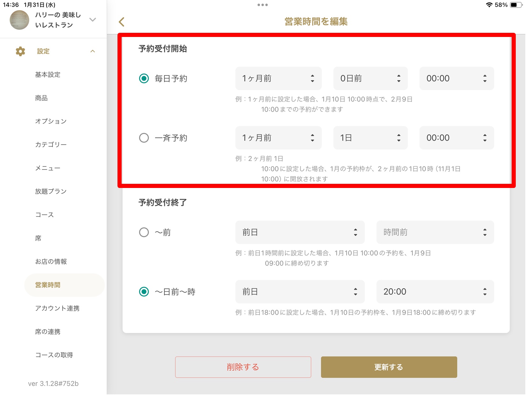Open the 時間前 selector
The width and height of the screenshot is (532, 403).
click(x=435, y=232)
